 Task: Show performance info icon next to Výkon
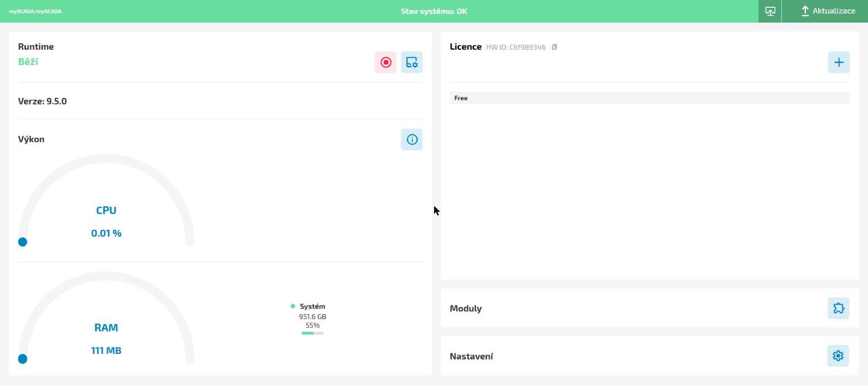click(412, 139)
